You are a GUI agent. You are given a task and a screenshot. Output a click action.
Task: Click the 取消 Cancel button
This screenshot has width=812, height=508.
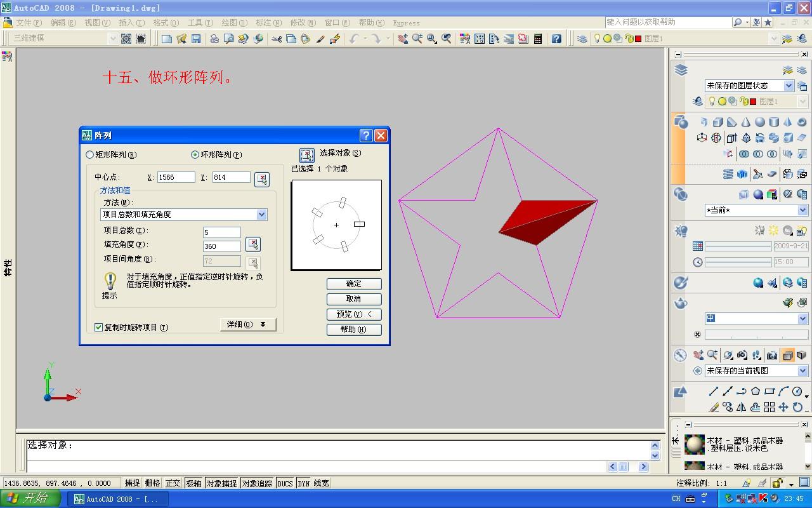point(354,299)
